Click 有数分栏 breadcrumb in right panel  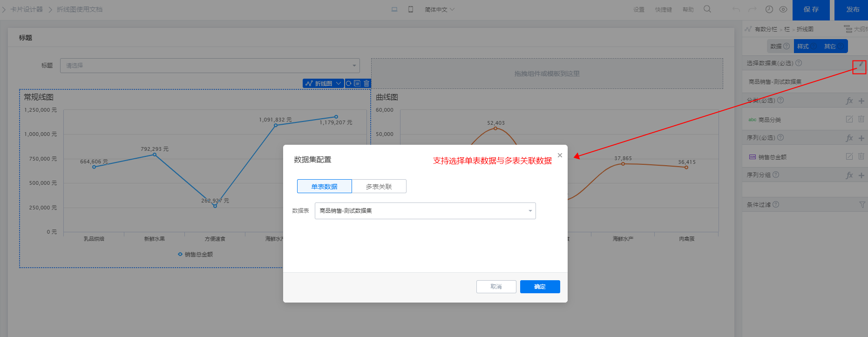click(x=766, y=29)
